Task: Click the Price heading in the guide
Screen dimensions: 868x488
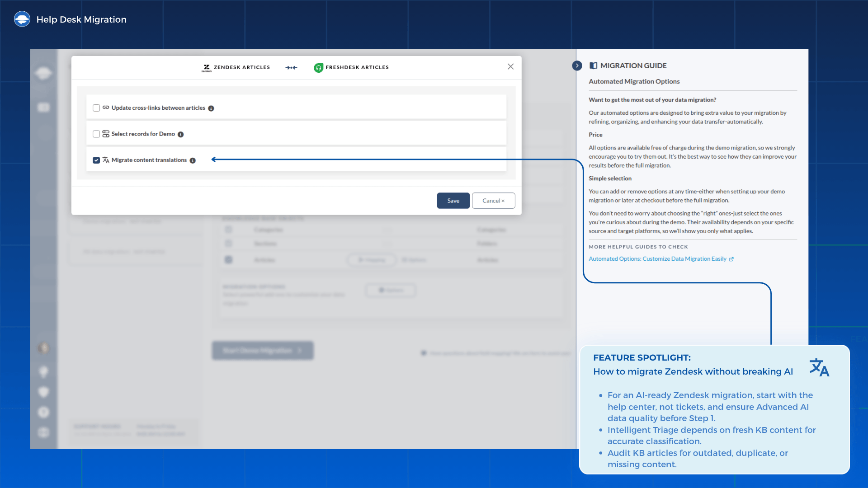Action: [x=595, y=135]
